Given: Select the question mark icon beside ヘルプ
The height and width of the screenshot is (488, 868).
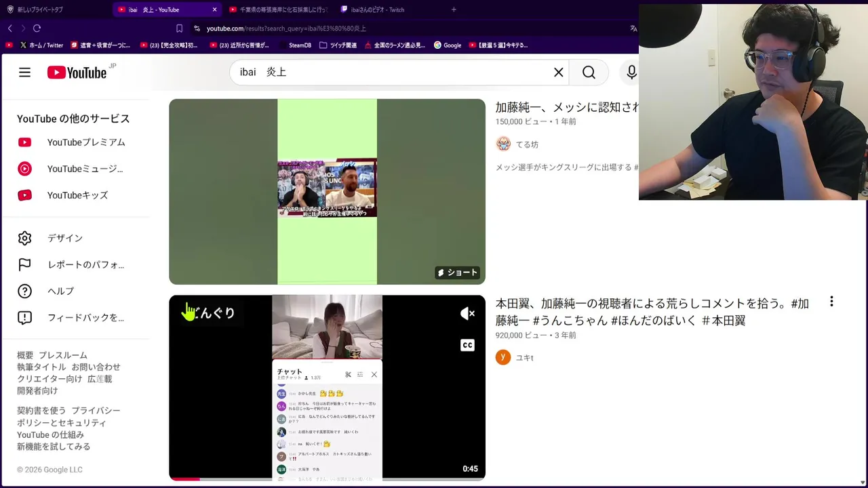Looking at the screenshot, I should (x=24, y=291).
